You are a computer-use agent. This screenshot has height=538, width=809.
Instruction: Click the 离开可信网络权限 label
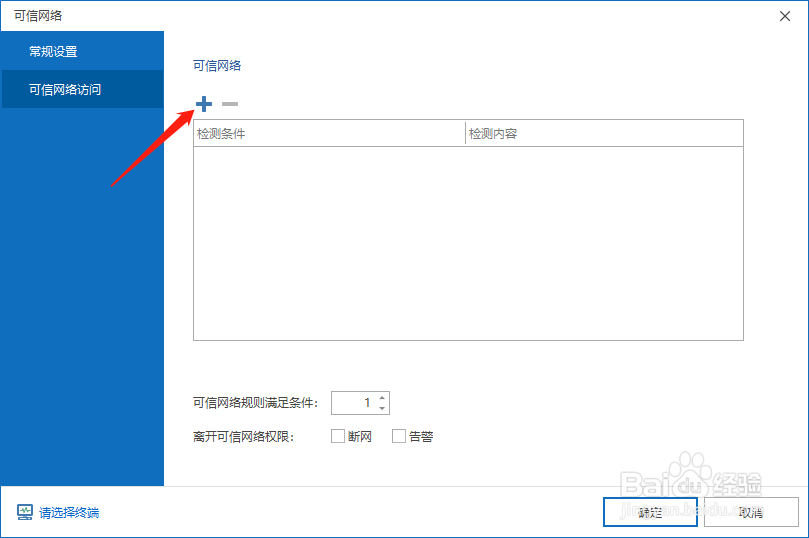pyautogui.click(x=244, y=437)
